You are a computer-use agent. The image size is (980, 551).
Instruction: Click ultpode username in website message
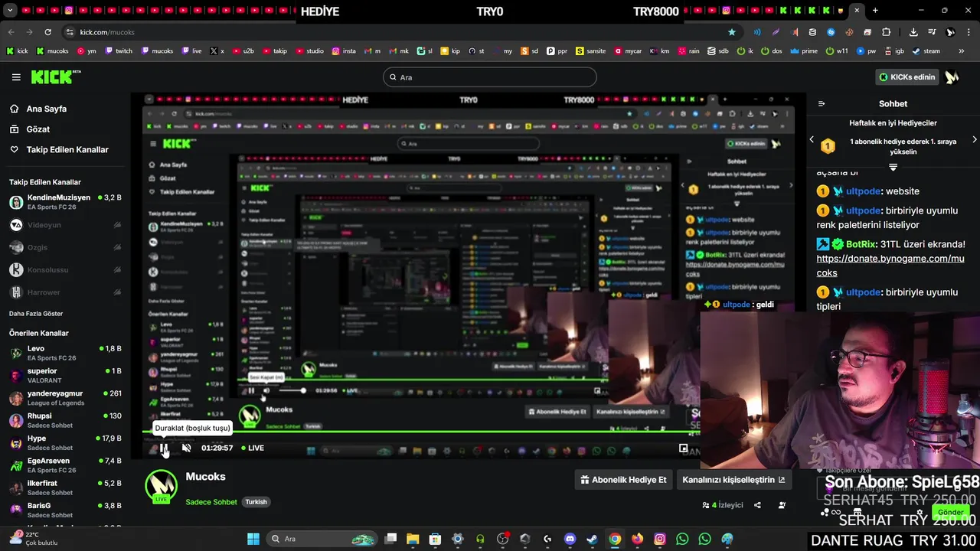tap(863, 191)
